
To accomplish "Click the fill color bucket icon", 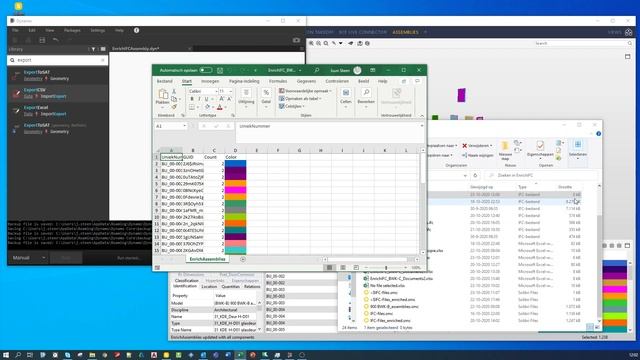I will click(x=207, y=107).
